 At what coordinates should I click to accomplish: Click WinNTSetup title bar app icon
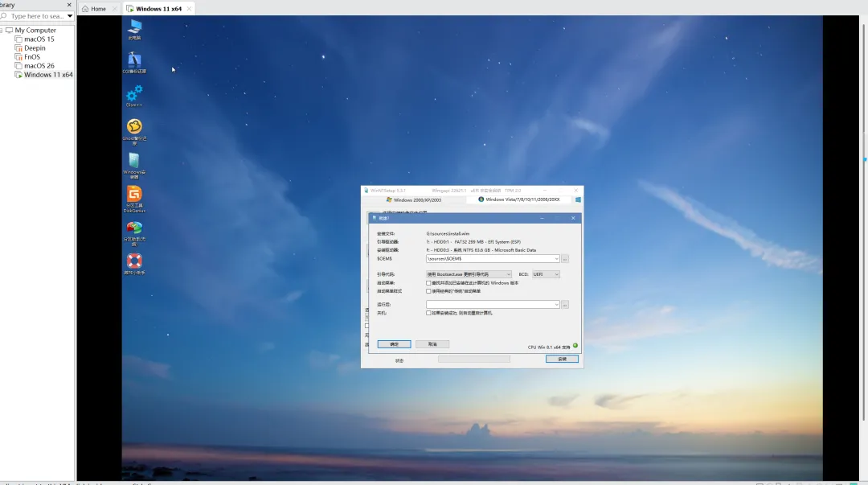click(366, 190)
